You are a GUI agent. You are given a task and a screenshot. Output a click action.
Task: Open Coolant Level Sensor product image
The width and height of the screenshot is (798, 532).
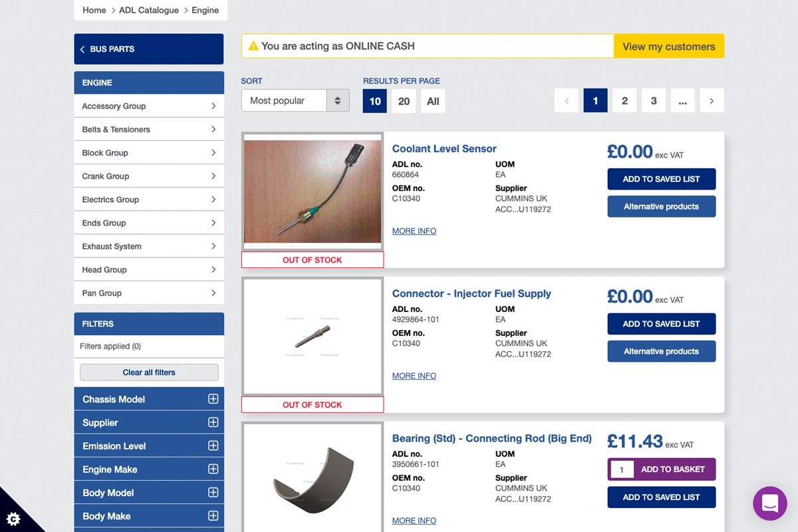[x=313, y=192]
